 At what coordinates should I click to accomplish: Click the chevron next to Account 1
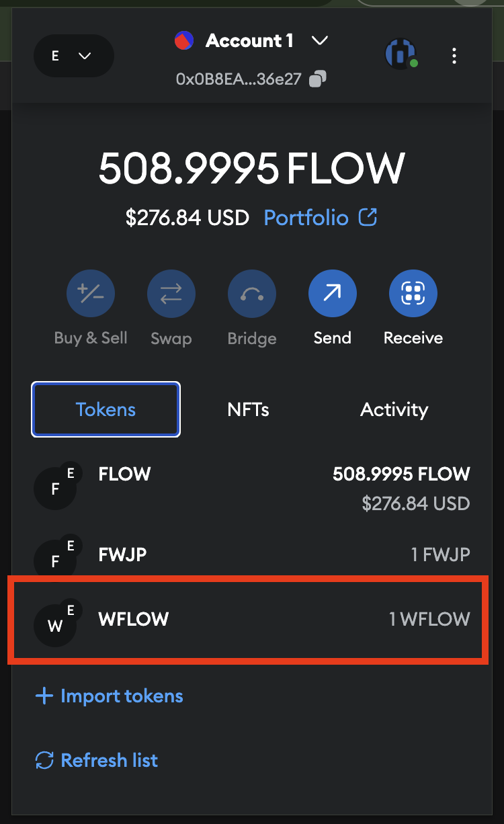(x=320, y=40)
